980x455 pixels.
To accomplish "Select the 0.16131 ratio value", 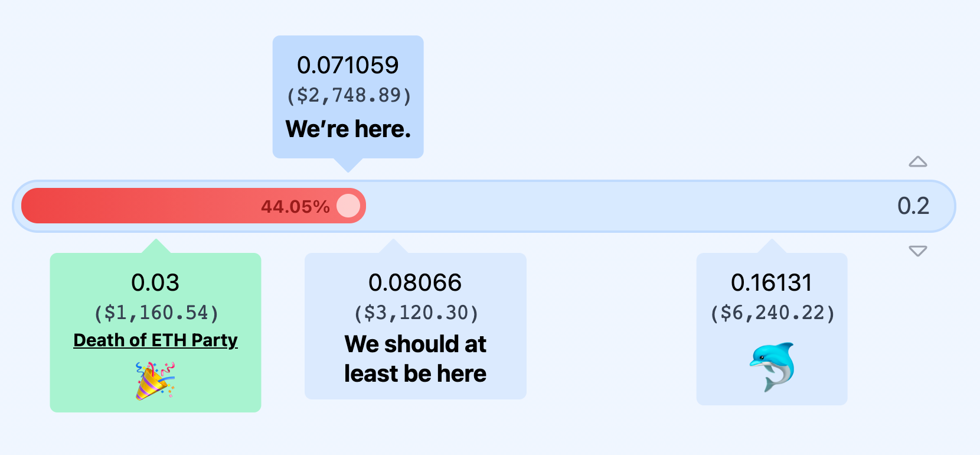I will click(772, 282).
